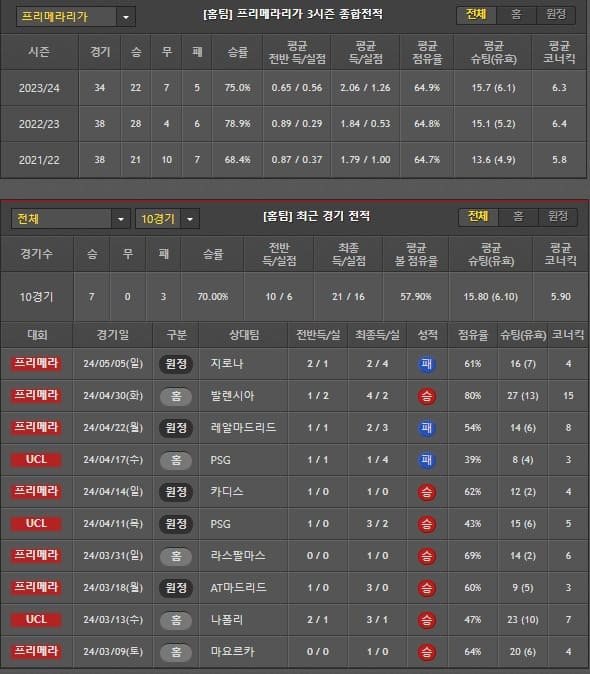Image resolution: width=590 pixels, height=674 pixels.
Task: Select 홈 tab in recent matches section
Action: [518, 217]
